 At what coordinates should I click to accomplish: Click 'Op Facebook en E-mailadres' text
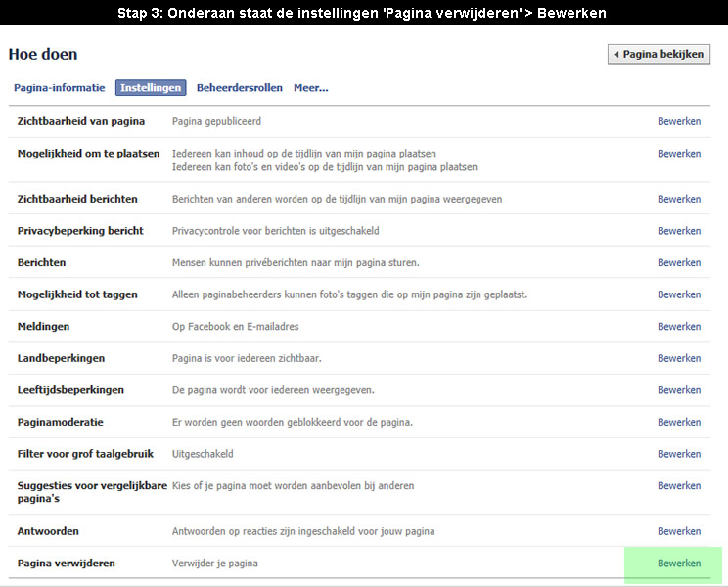(x=236, y=327)
